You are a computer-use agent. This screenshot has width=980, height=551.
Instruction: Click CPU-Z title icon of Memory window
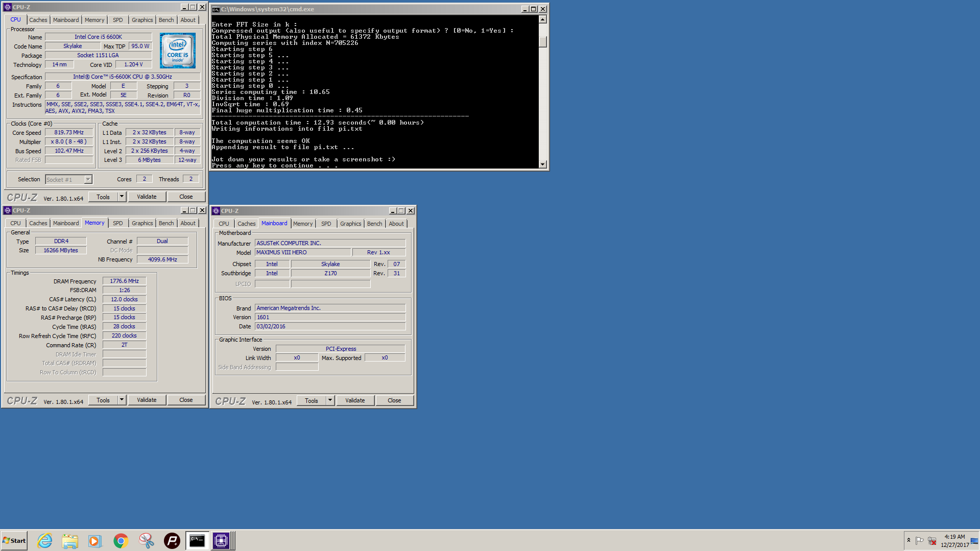click(x=8, y=210)
